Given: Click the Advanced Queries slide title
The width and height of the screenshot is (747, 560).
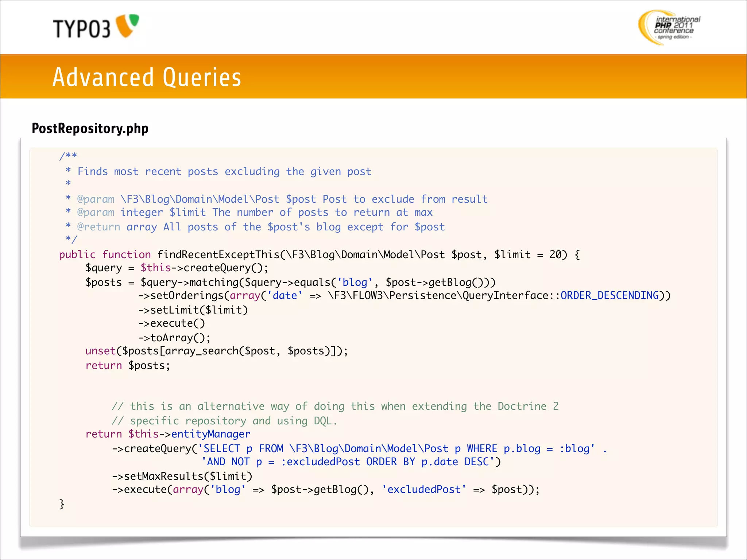Looking at the screenshot, I should pos(147,77).
